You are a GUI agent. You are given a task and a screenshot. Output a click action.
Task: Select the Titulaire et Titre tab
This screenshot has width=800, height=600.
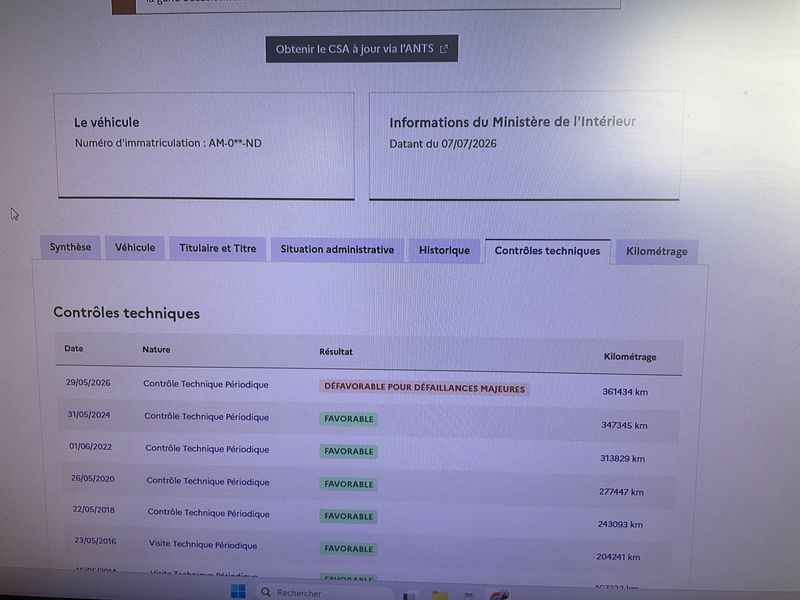[217, 248]
